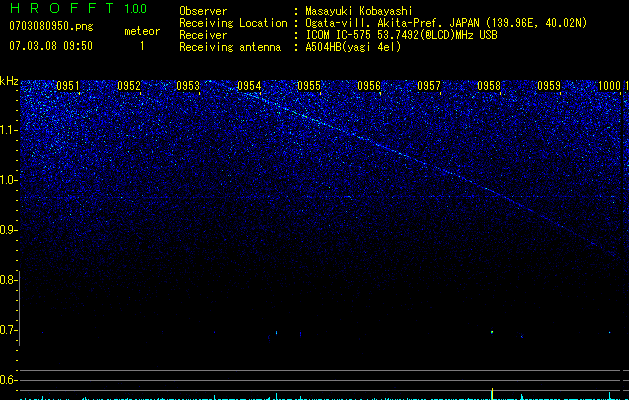Click the 1.1 kHz axis tick

click(x=9, y=130)
